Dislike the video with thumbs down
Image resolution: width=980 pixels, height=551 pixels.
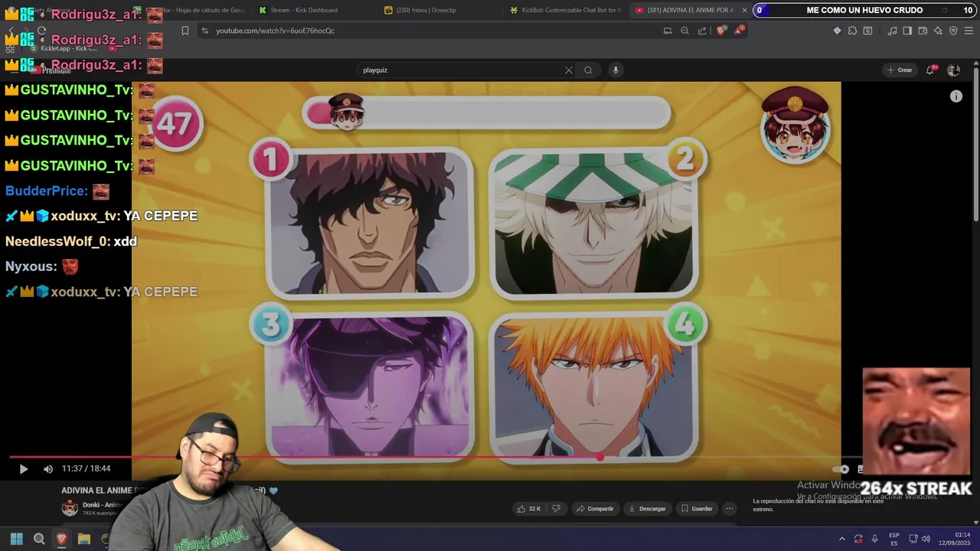(x=557, y=508)
